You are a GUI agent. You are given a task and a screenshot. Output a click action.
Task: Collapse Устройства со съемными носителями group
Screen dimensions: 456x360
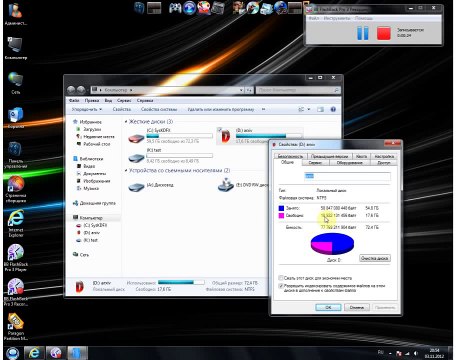pos(126,171)
